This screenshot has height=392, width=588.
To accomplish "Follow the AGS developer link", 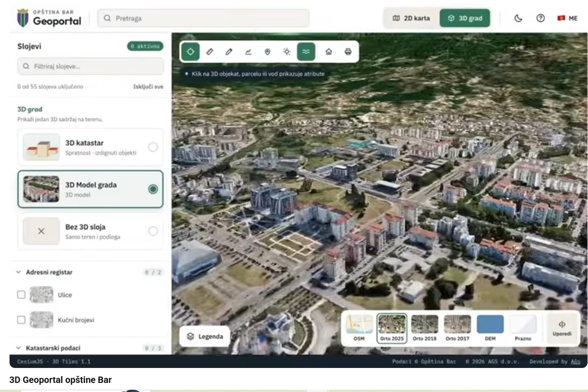I will (x=576, y=362).
